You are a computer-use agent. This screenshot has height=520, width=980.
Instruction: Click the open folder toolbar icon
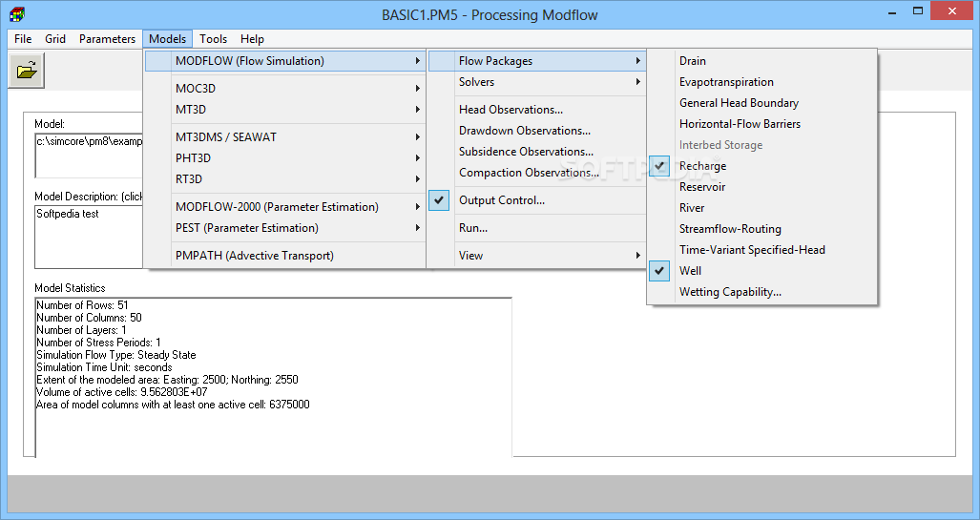tap(27, 71)
